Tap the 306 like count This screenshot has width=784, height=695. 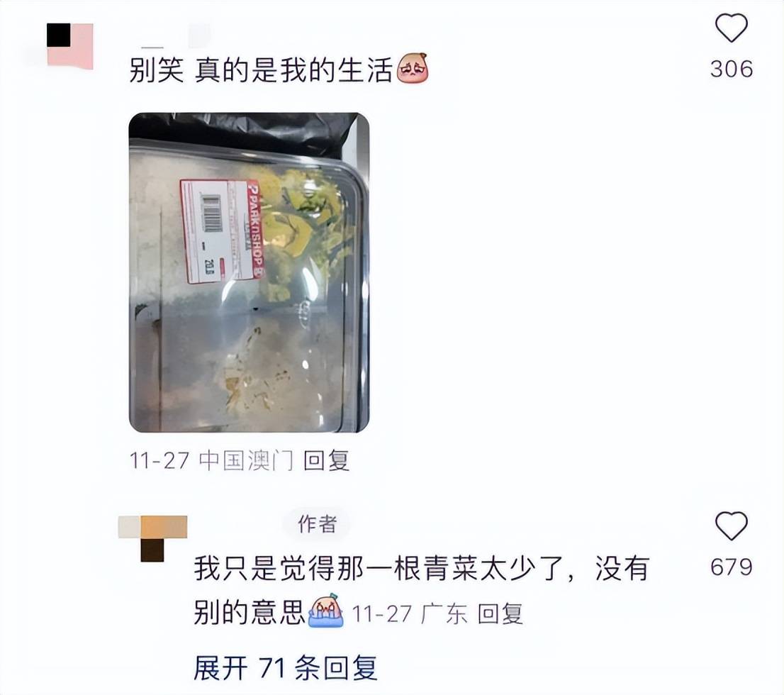coord(732,69)
